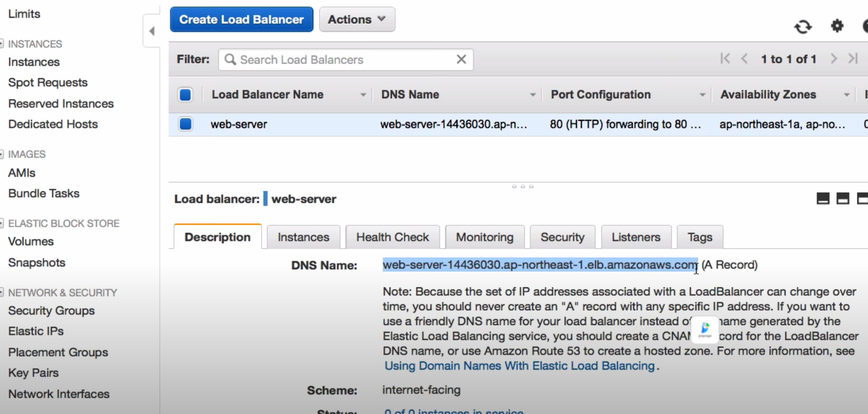Clear the load balancer search filter
The height and width of the screenshot is (414, 868).
461,59
